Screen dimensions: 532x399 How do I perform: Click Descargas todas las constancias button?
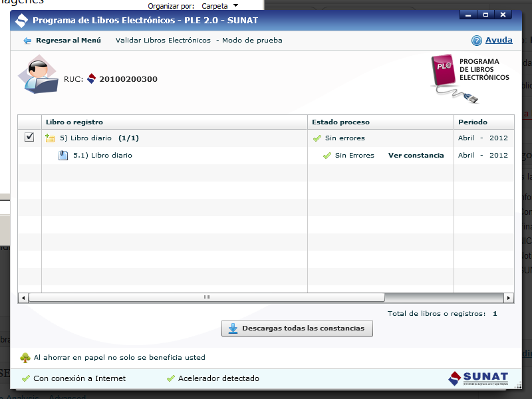pos(297,328)
